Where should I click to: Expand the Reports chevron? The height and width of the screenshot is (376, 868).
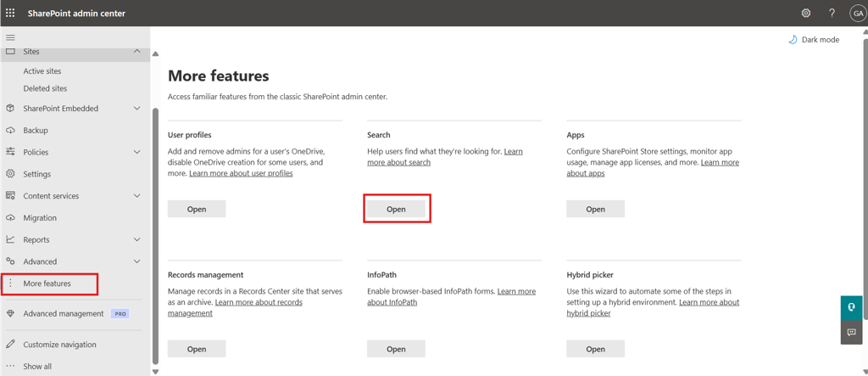137,239
